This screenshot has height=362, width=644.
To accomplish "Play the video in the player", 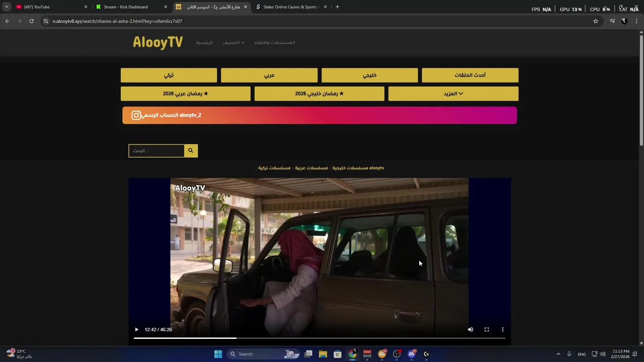I will [x=136, y=330].
